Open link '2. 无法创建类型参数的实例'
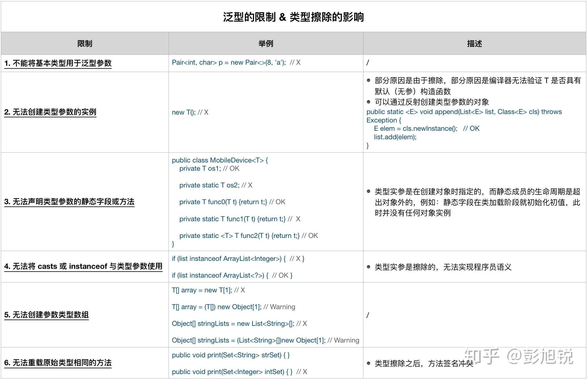The height and width of the screenshot is (380, 588). [50, 112]
